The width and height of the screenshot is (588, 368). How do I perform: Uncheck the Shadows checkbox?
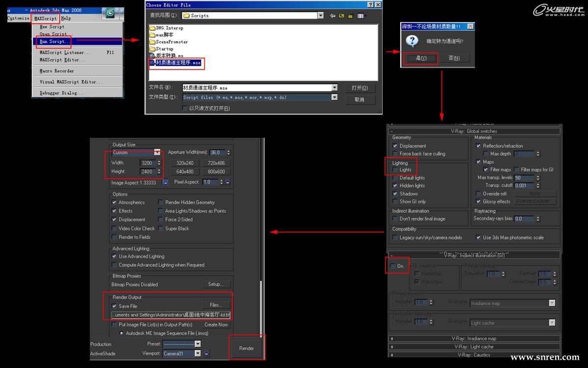[x=395, y=194]
